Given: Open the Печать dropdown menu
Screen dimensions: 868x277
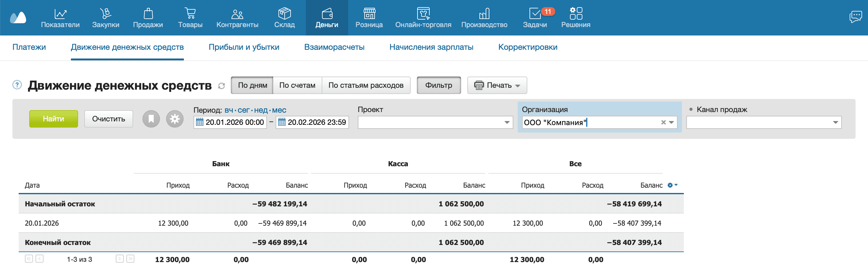Looking at the screenshot, I should coord(497,85).
